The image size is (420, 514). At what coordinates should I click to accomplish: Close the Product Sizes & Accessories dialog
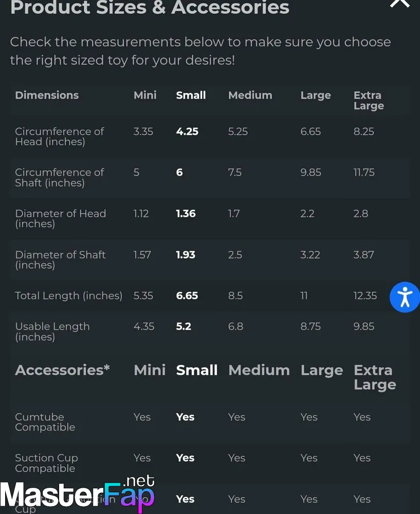pyautogui.click(x=399, y=2)
